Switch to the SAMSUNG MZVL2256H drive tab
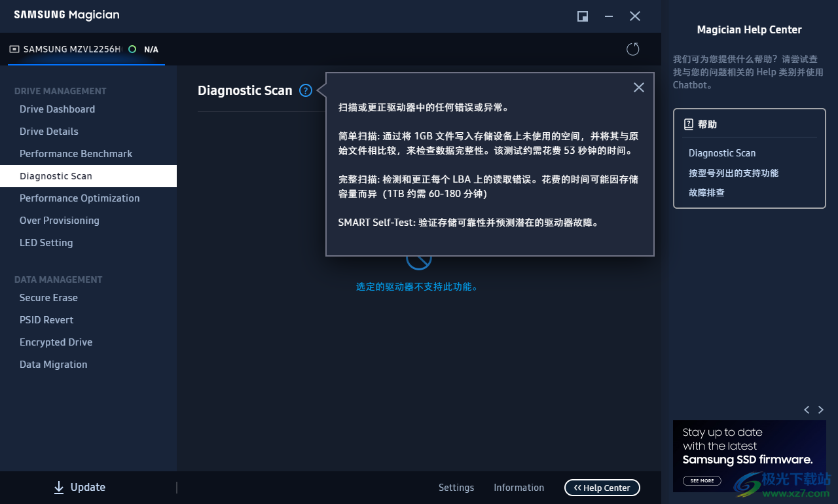 (72, 48)
